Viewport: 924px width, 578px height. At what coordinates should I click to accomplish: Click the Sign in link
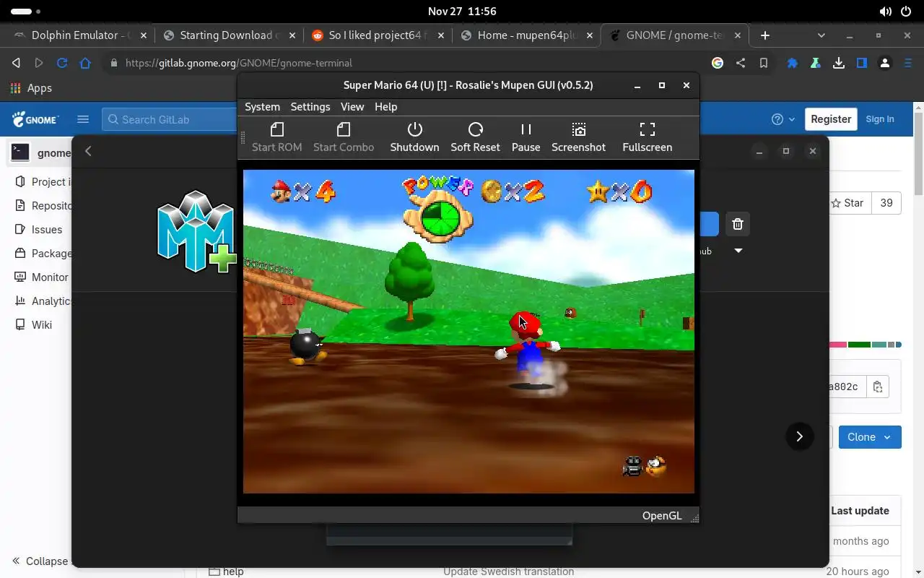[x=880, y=119]
